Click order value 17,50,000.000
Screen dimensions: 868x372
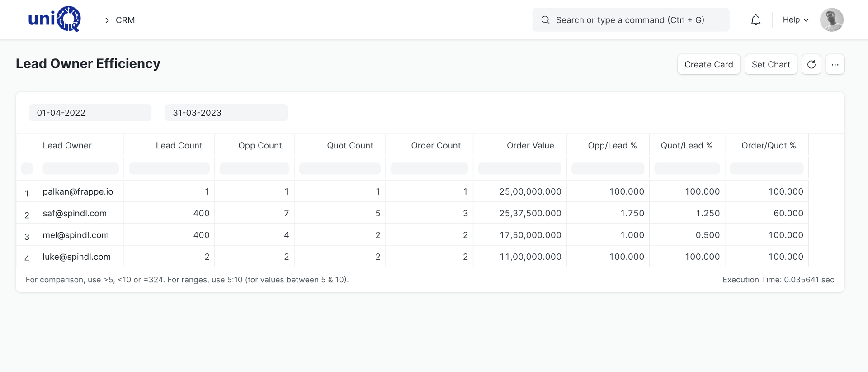click(520, 235)
